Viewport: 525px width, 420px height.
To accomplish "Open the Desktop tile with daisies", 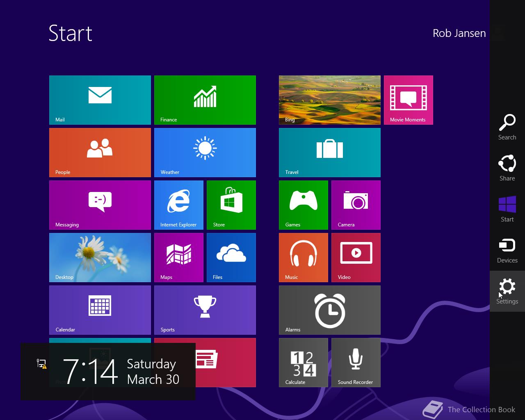I will (x=100, y=258).
